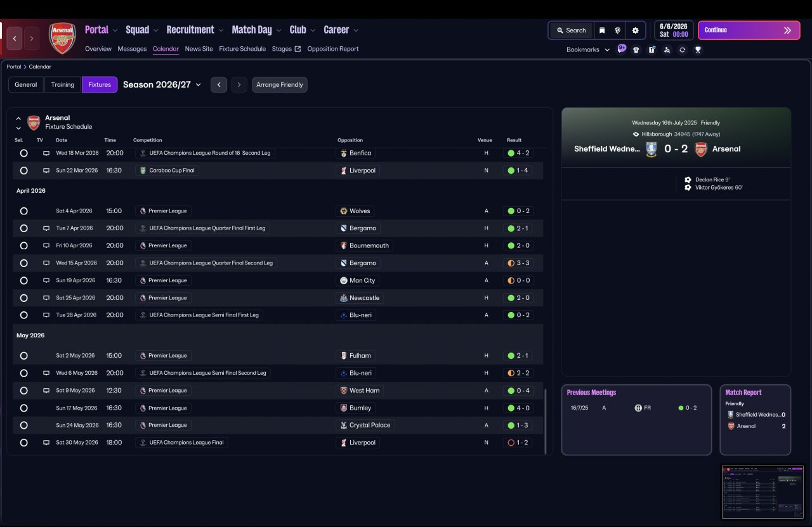Expand the Match Day menu dropdown arrow
Screen dimensions: 812x527
pos(278,30)
